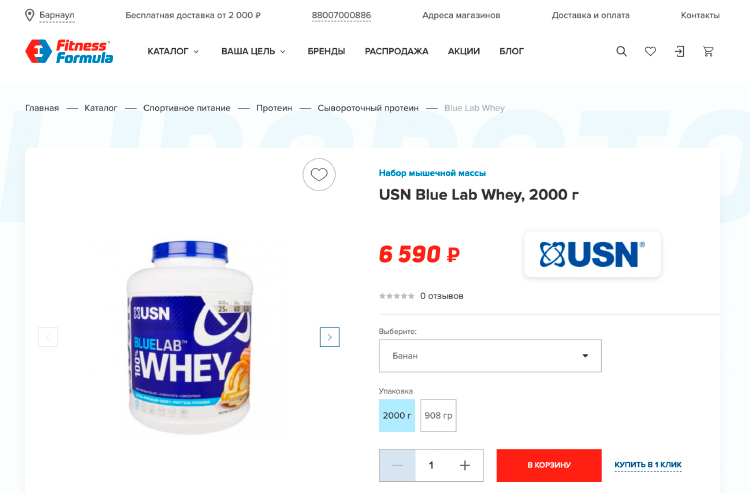Screen dimensions: 750x493
Task: Open the Распродажа menu item
Action: click(x=397, y=51)
